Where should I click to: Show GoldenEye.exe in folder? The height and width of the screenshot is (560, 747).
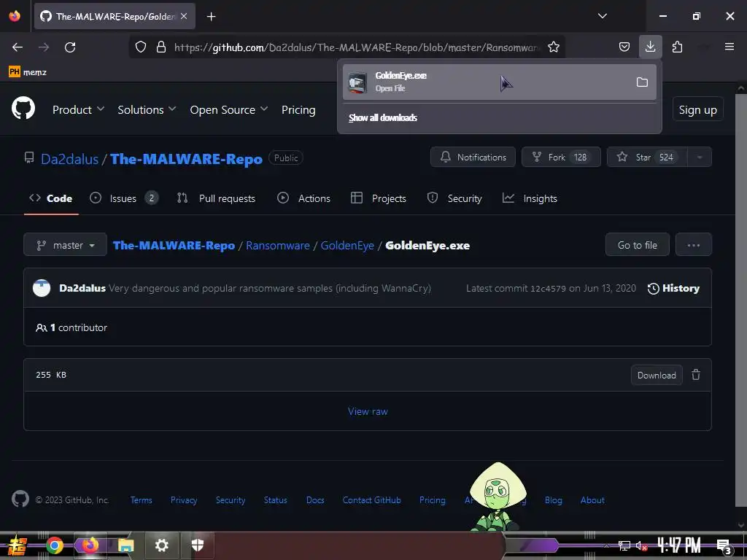click(642, 82)
